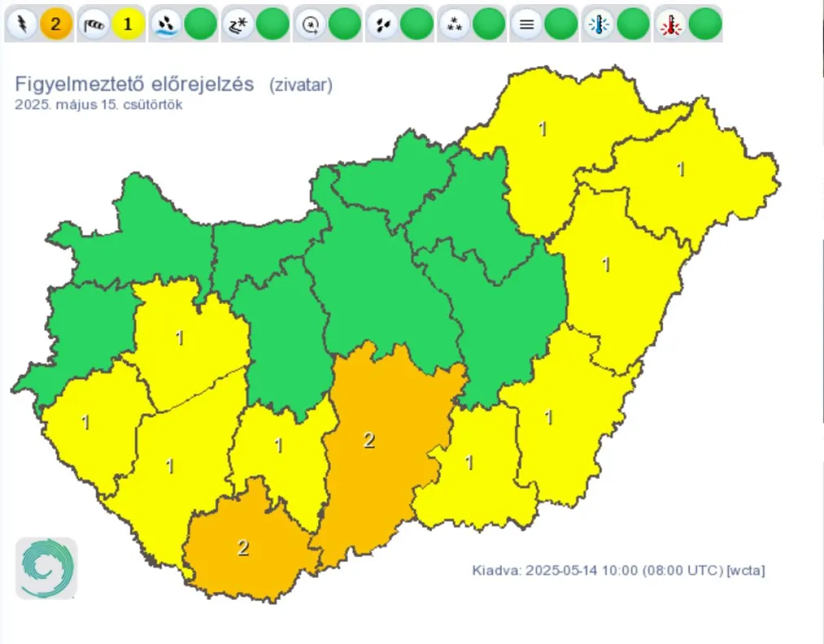Select the windsock wind gust icon
The height and width of the screenshot is (644, 824).
tap(93, 24)
